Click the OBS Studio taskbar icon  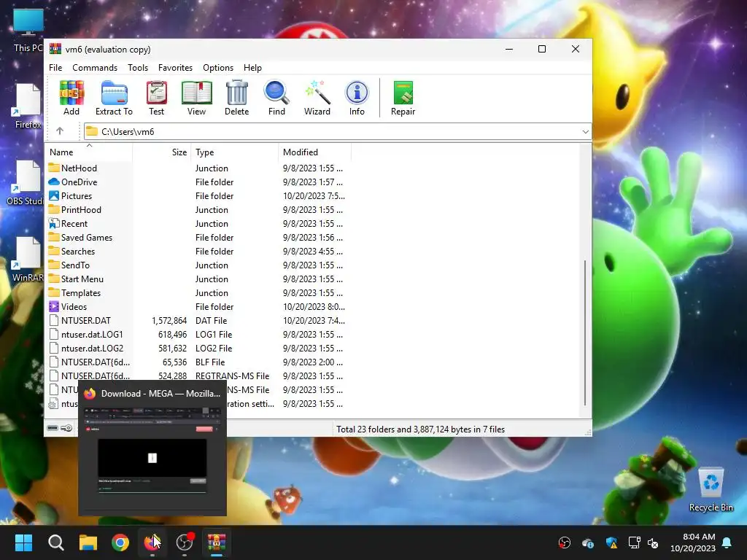pyautogui.click(x=185, y=542)
